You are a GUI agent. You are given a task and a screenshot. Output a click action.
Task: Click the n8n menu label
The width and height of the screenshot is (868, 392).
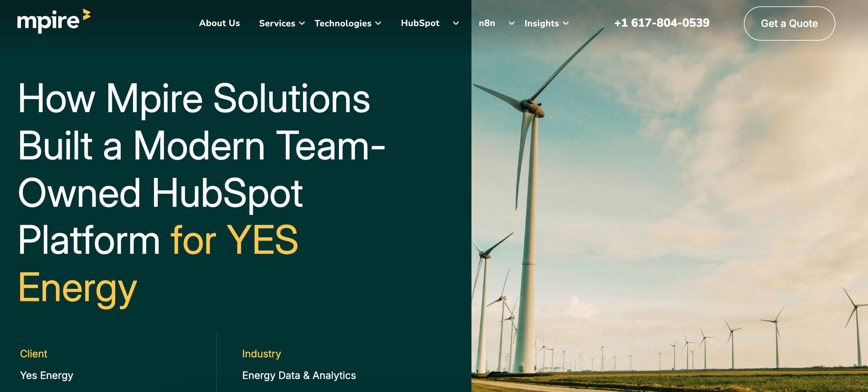pos(487,23)
